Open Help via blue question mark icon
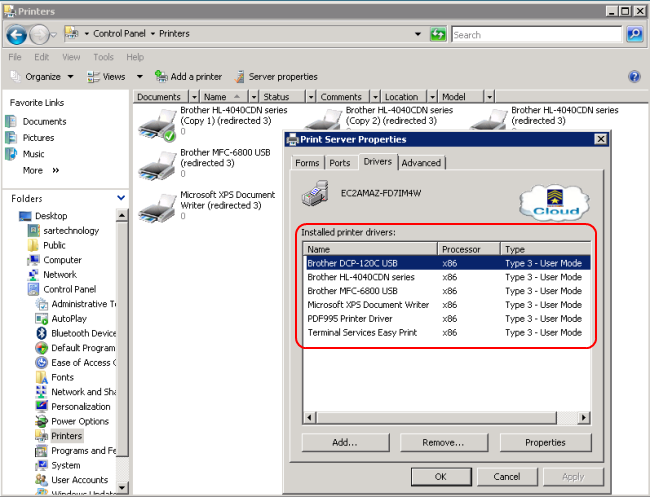The height and width of the screenshot is (497, 650). click(x=634, y=77)
